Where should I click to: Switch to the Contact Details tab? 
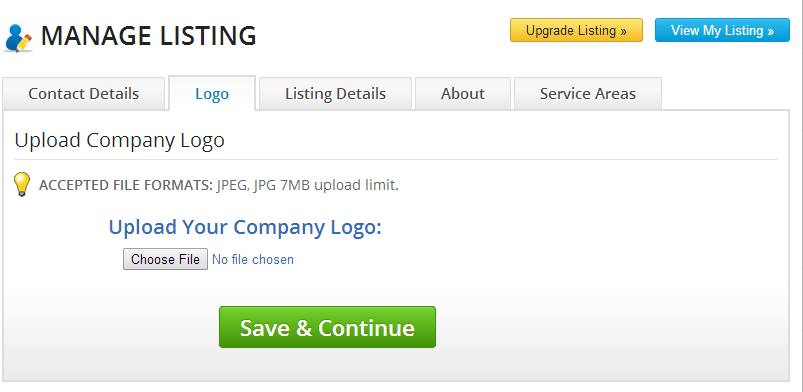pyautogui.click(x=83, y=94)
